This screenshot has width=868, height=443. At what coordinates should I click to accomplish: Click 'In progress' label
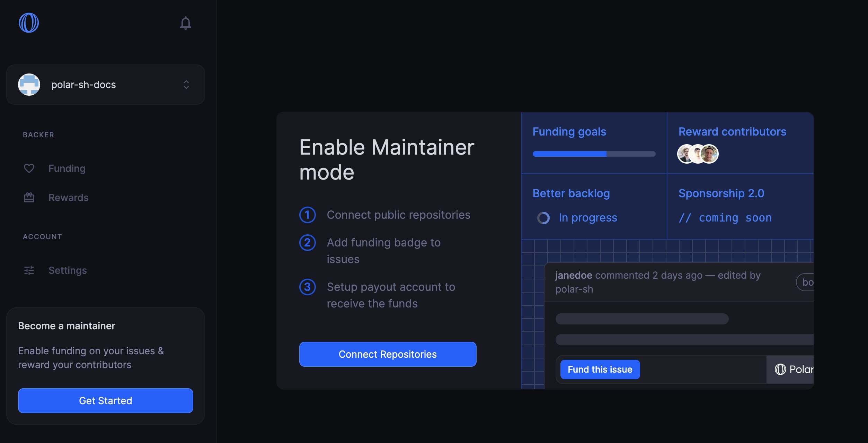click(588, 218)
